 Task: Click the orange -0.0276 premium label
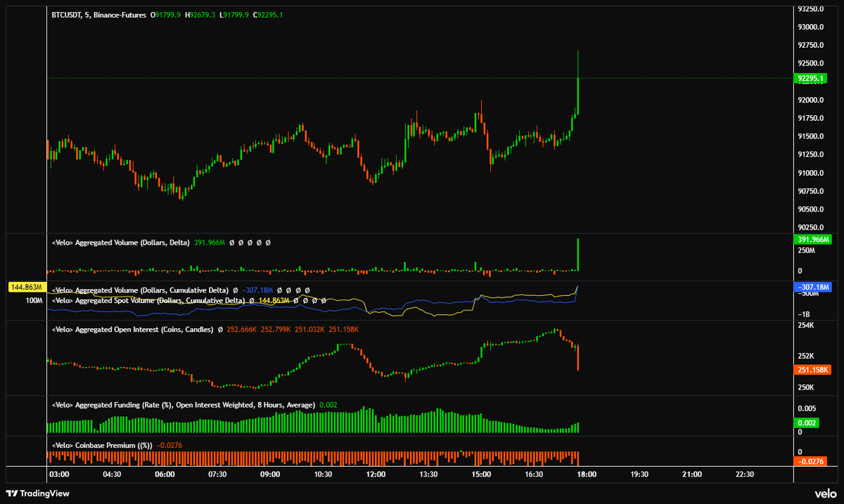click(810, 463)
